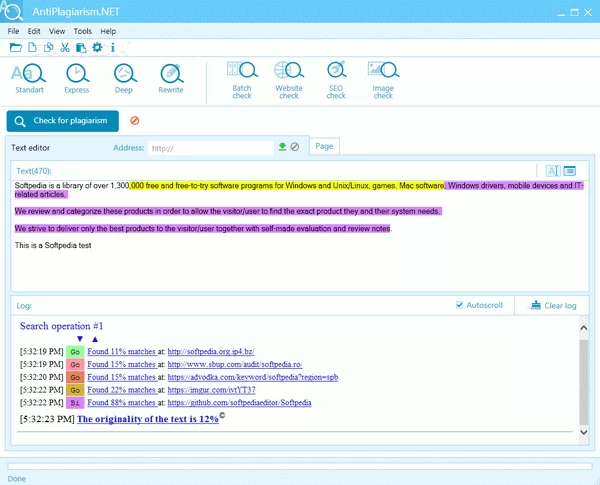600x485 pixels.
Task: Open the File menu
Action: tap(13, 31)
